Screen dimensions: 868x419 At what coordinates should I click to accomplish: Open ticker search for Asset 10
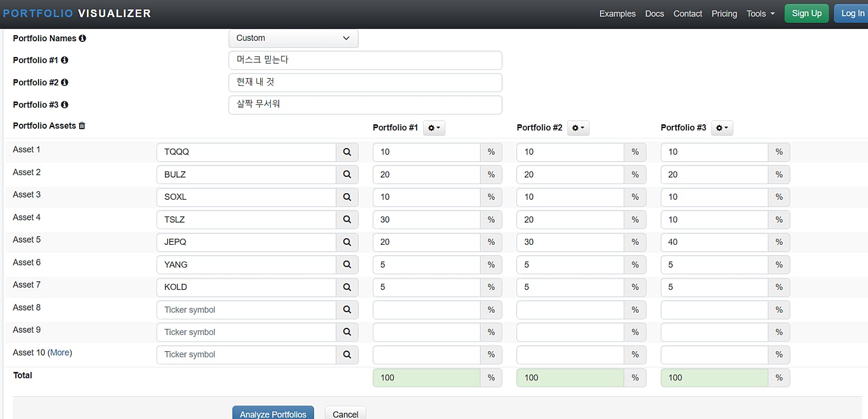click(347, 355)
